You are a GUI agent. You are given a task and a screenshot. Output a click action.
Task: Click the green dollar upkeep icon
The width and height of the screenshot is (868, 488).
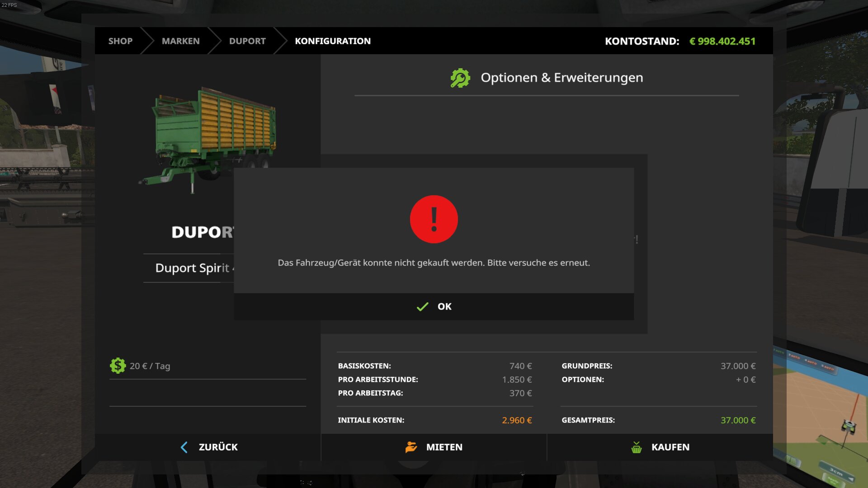coord(118,366)
